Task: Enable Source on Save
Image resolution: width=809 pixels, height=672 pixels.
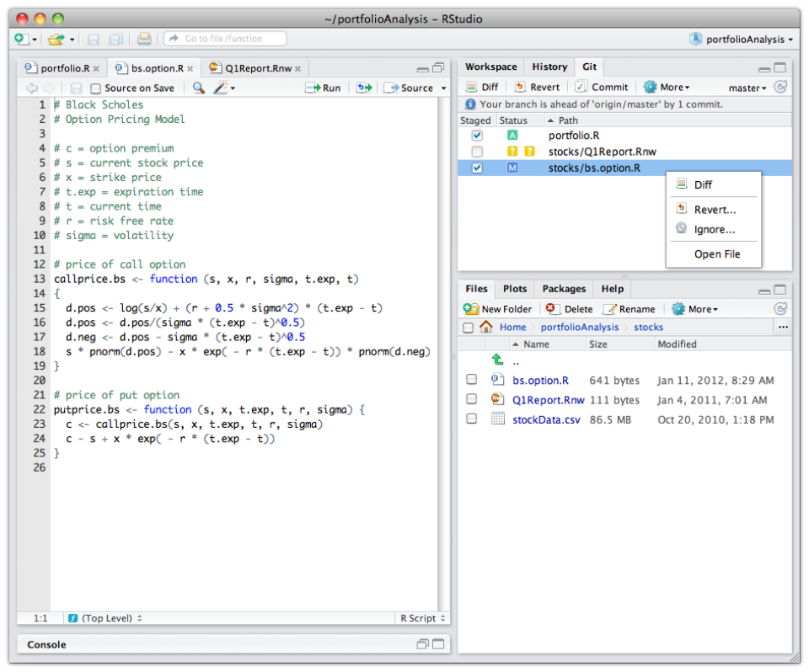Action: pyautogui.click(x=97, y=87)
